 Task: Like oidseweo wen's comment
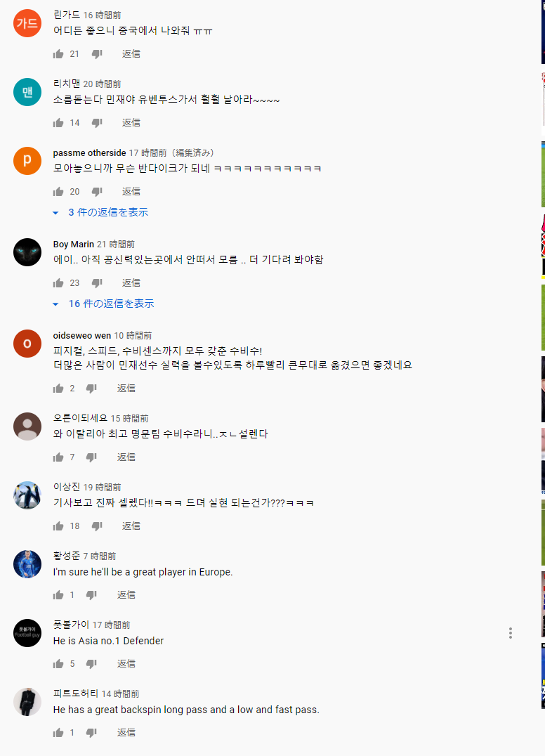(x=58, y=389)
